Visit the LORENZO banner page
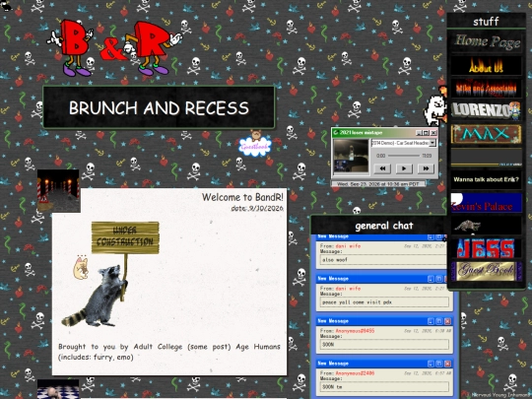This screenshot has height=399, width=532. [487, 110]
